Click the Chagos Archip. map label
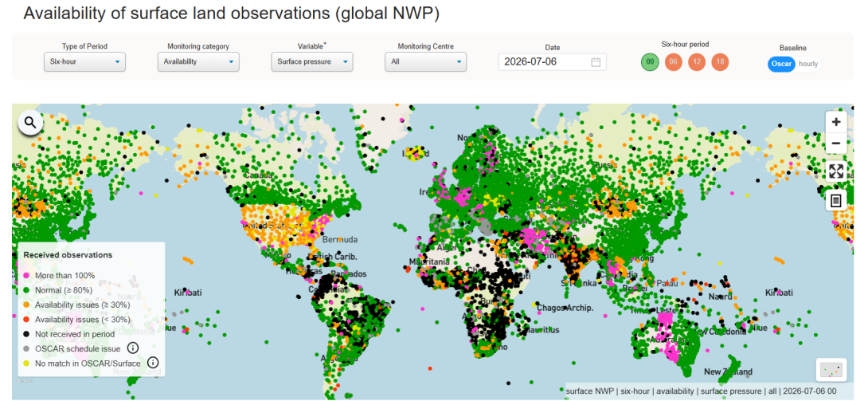The width and height of the screenshot is (868, 401). point(565,308)
